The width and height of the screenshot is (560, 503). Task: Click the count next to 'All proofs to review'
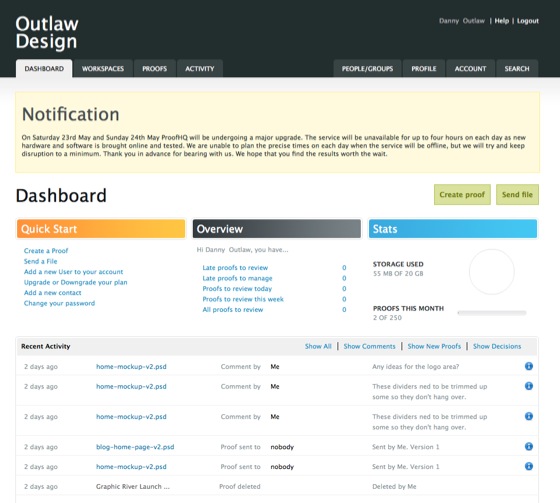click(344, 310)
